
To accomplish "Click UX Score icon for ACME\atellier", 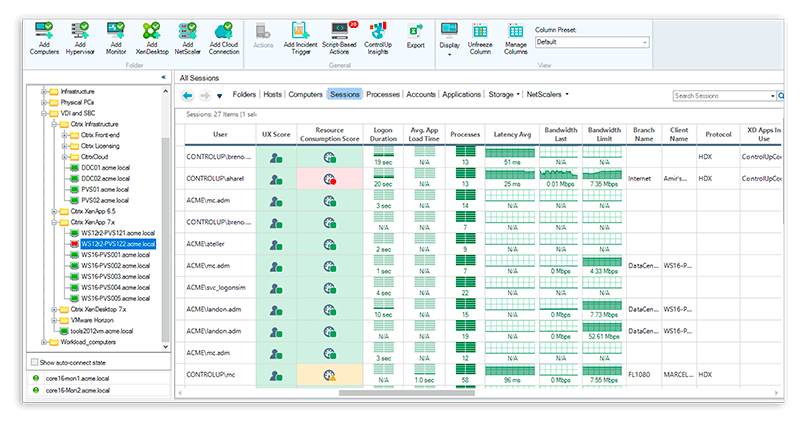I will [x=276, y=245].
